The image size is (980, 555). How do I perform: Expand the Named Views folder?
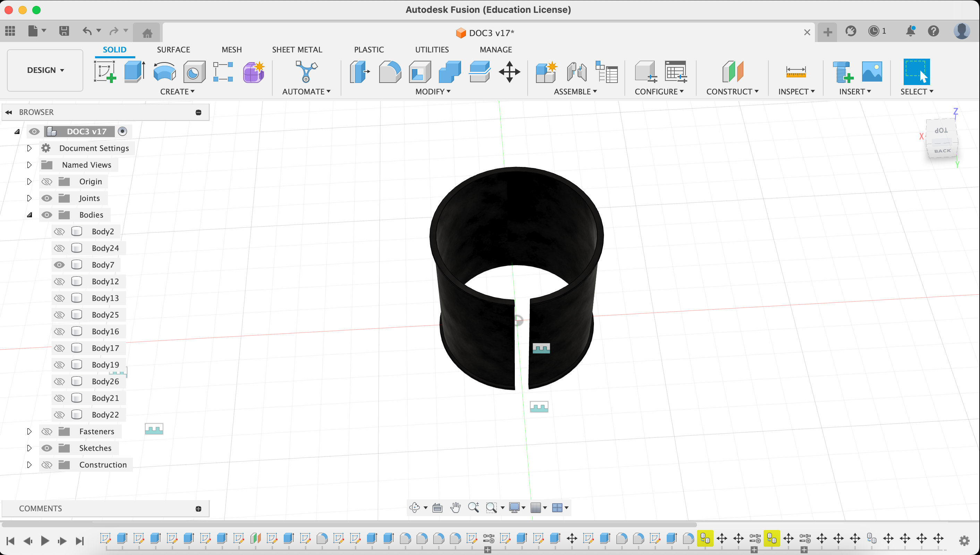[29, 164]
